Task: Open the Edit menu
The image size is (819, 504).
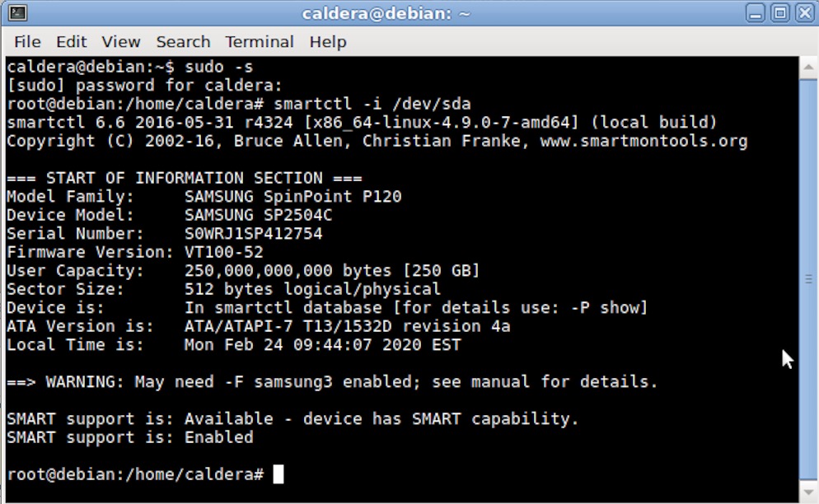Action: point(72,42)
